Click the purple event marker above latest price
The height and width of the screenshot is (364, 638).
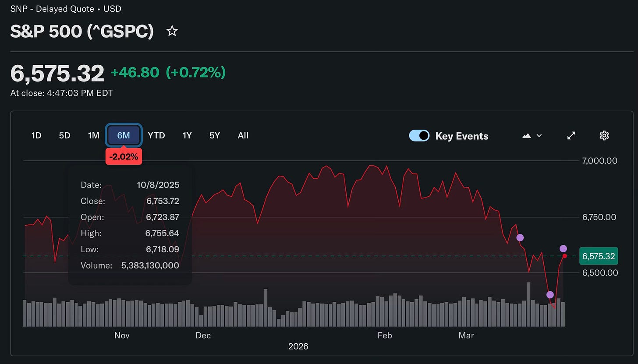coord(563,249)
